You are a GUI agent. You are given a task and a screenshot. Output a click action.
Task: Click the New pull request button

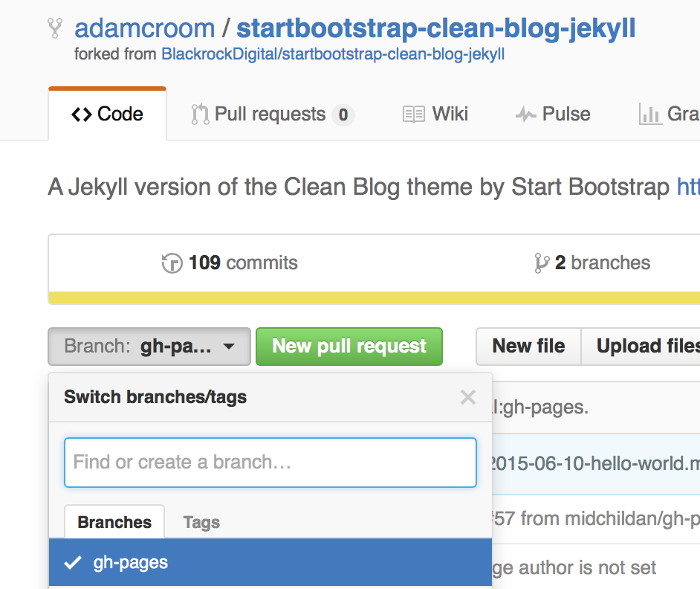coord(349,347)
